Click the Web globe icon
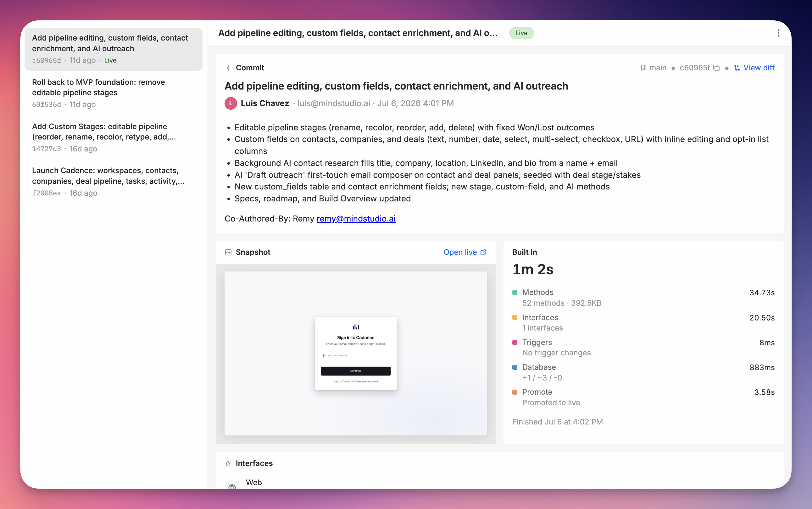Screen dimensions: 812x509 pyautogui.click(x=232, y=486)
